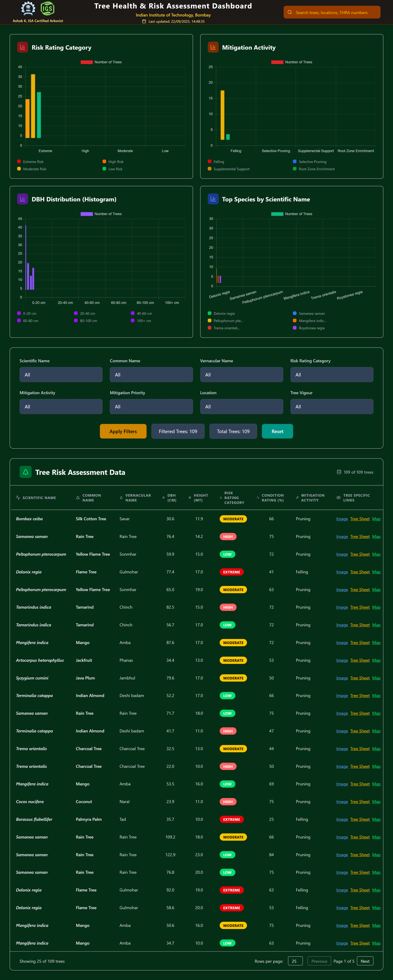
Task: Click the Reset button
Action: point(278,431)
